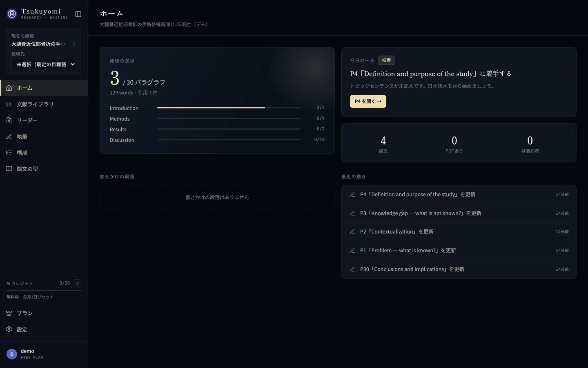
Task: Click the 設定 gear icon
Action: click(x=9, y=329)
